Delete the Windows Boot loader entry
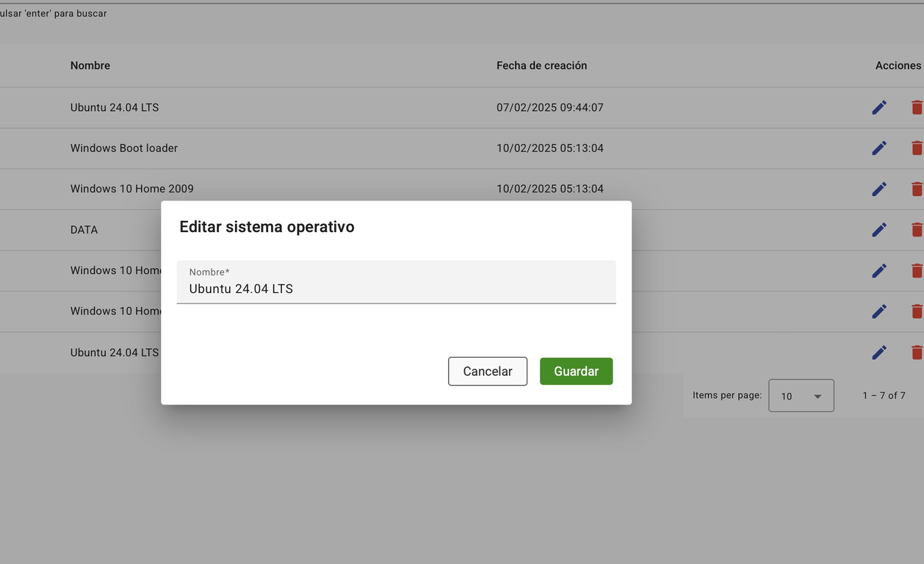 click(x=916, y=148)
